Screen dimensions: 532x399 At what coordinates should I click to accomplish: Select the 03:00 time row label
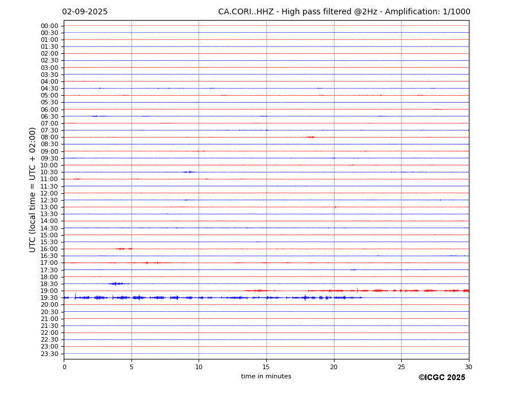[49, 68]
